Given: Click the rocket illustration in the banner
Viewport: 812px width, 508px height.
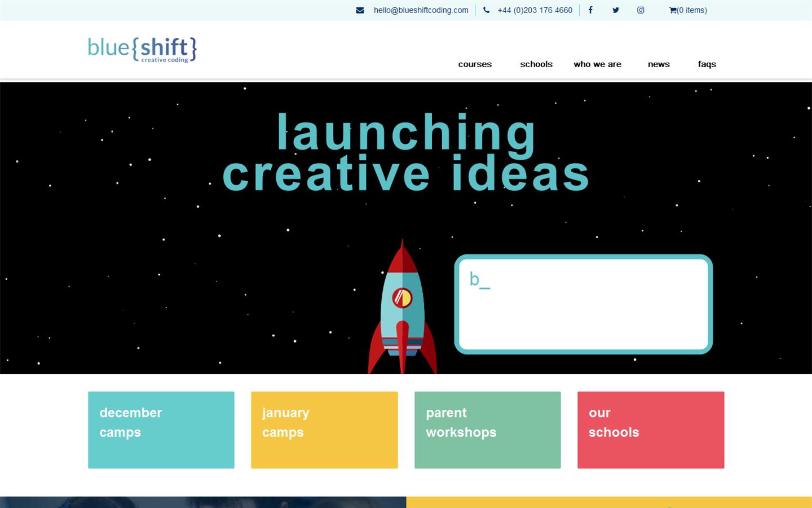Looking at the screenshot, I should click(403, 308).
